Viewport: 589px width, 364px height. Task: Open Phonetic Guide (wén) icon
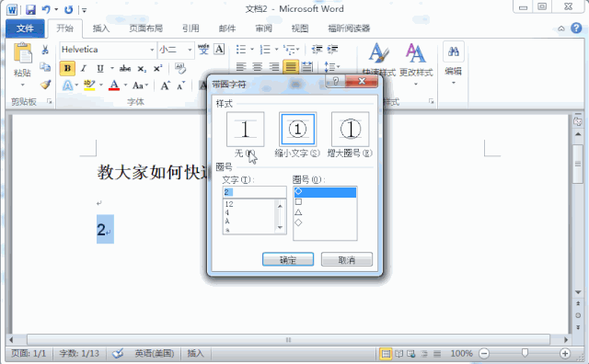coord(203,49)
